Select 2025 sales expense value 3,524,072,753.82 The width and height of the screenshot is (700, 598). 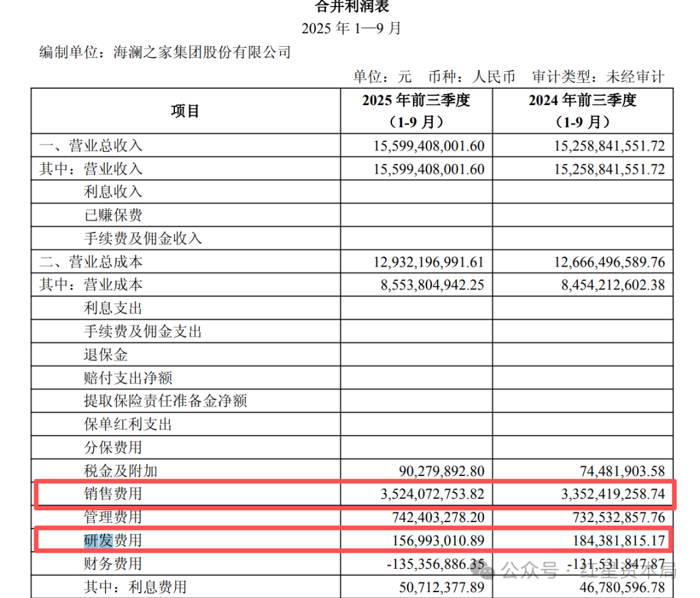pyautogui.click(x=432, y=494)
